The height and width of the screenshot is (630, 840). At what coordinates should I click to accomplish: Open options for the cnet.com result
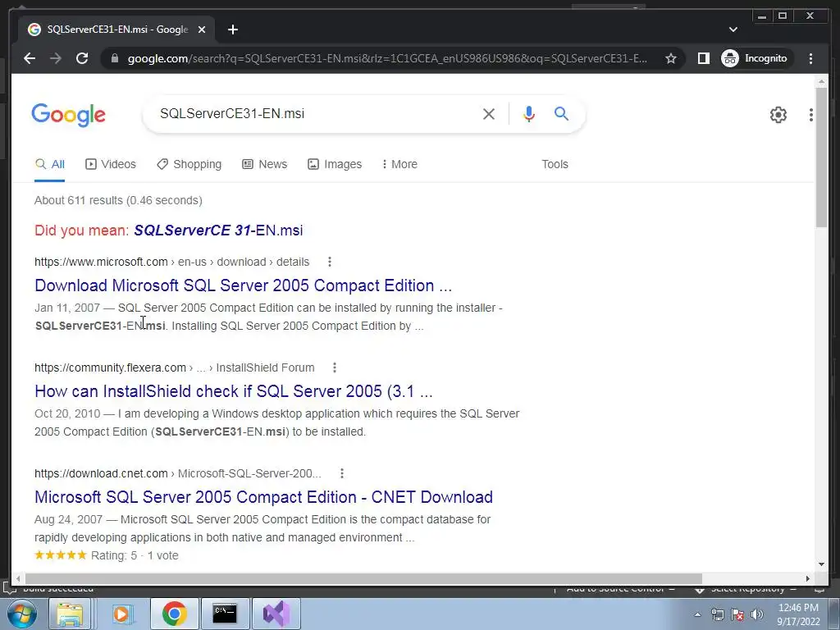(342, 473)
